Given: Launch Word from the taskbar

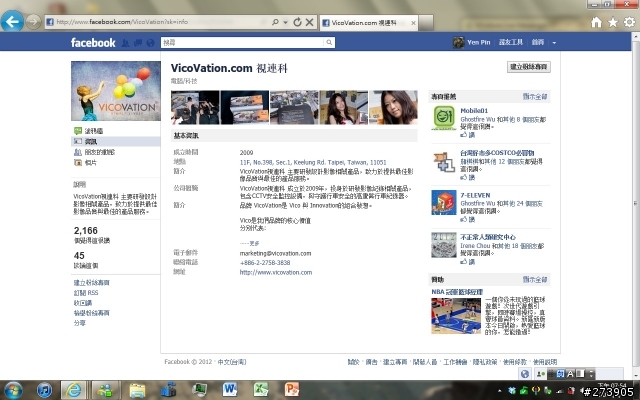Looking at the screenshot, I should (230, 390).
